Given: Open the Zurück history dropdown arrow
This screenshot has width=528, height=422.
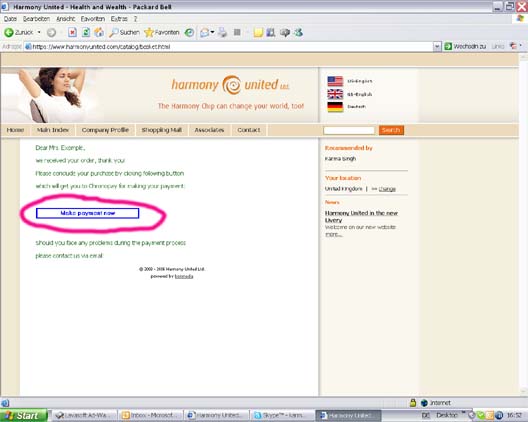Looking at the screenshot, I should tap(39, 32).
